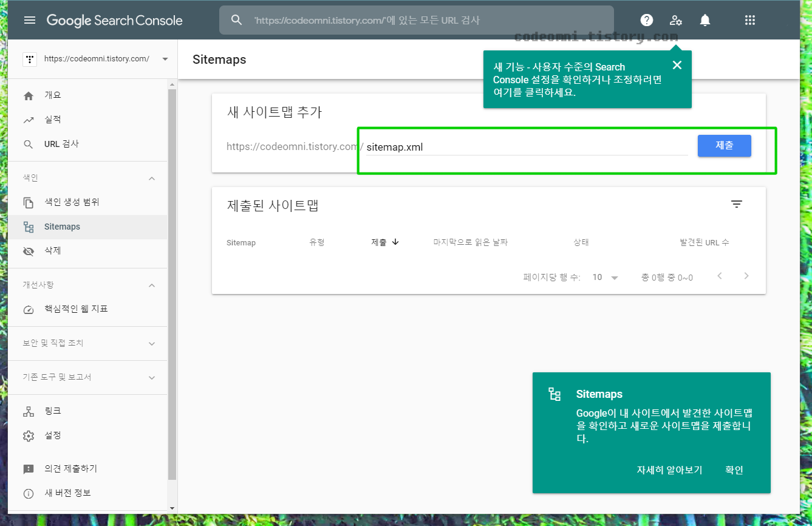Open the Help question mark icon
This screenshot has height=526, width=812.
tap(647, 20)
